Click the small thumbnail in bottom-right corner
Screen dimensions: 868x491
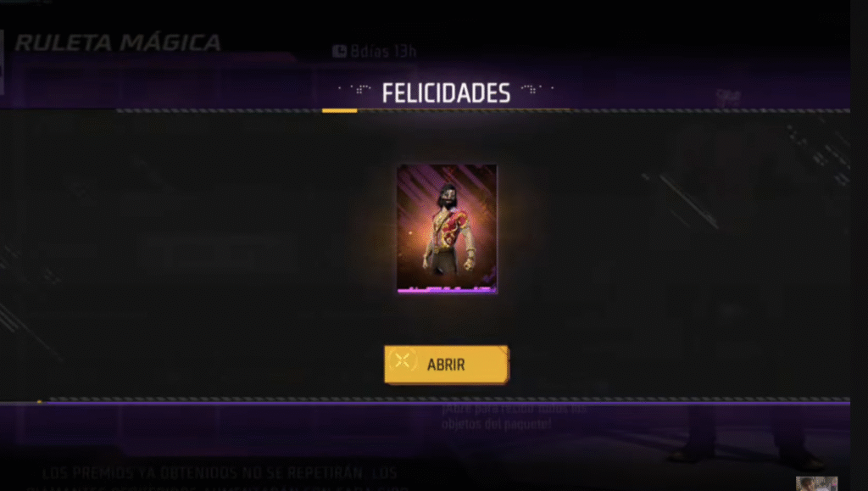[x=816, y=483]
